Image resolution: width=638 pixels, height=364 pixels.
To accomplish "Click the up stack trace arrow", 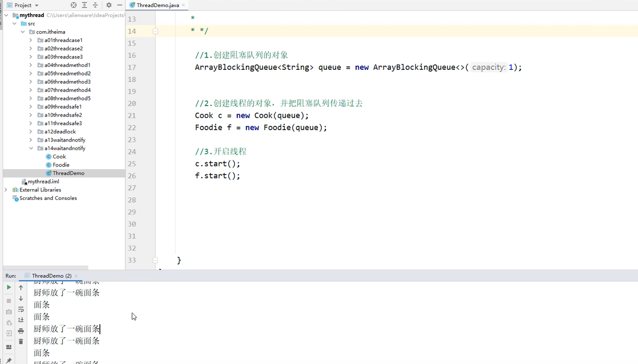I will 21,287.
